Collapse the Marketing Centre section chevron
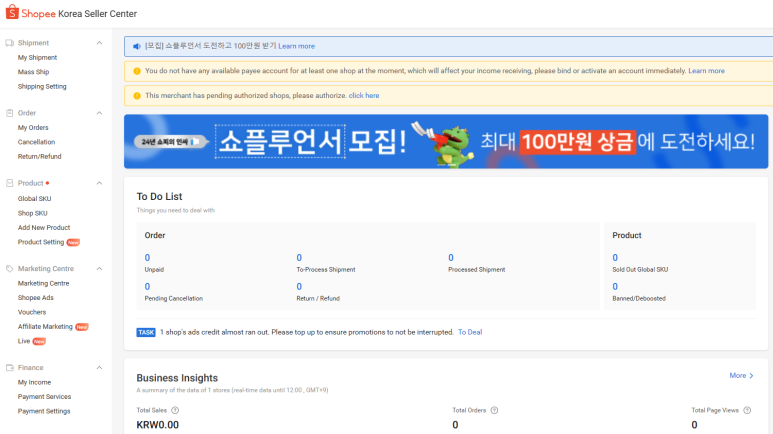The image size is (773, 434). (99, 269)
